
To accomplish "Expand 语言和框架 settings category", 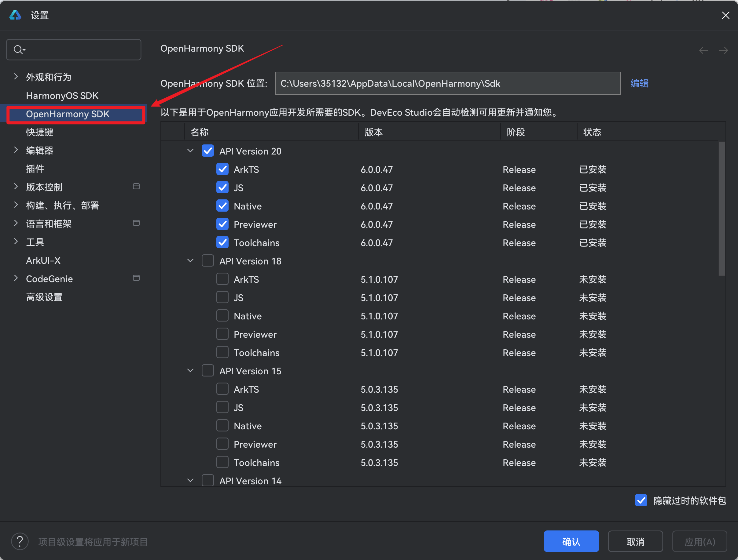I will (x=16, y=223).
